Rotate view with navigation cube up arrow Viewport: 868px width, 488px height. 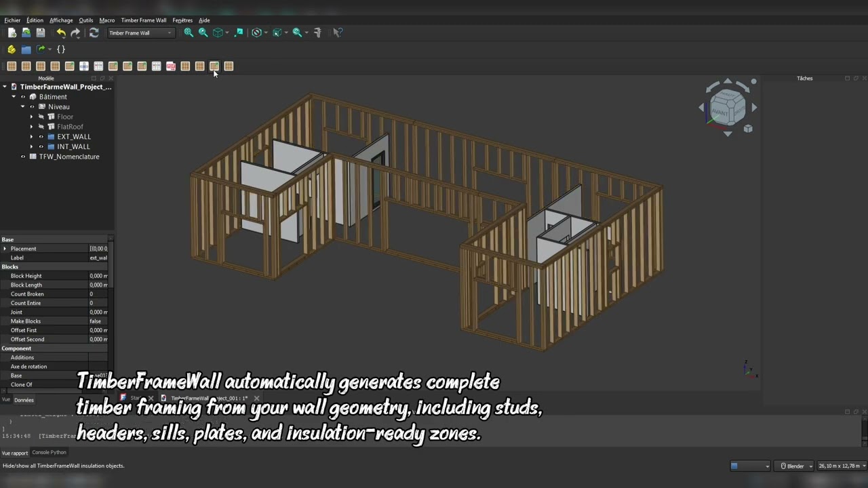click(x=728, y=81)
